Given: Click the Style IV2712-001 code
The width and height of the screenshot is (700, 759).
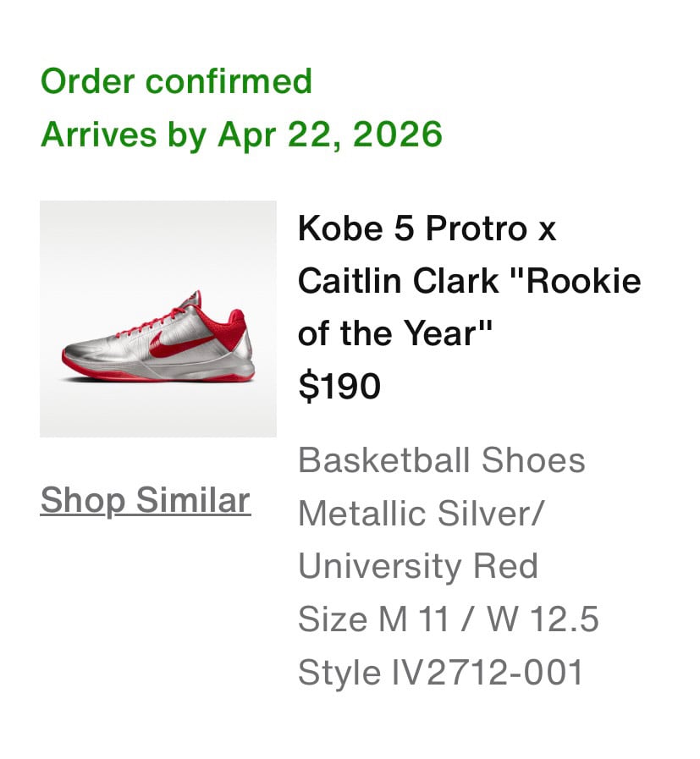Looking at the screenshot, I should 440,672.
